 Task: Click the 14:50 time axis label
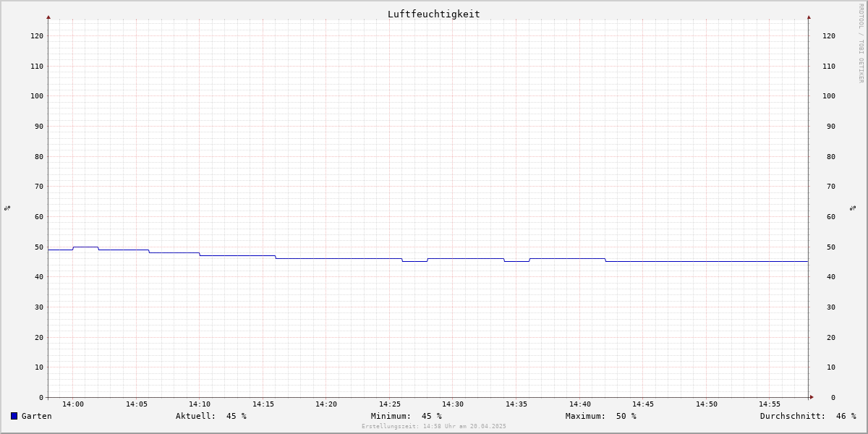707,404
